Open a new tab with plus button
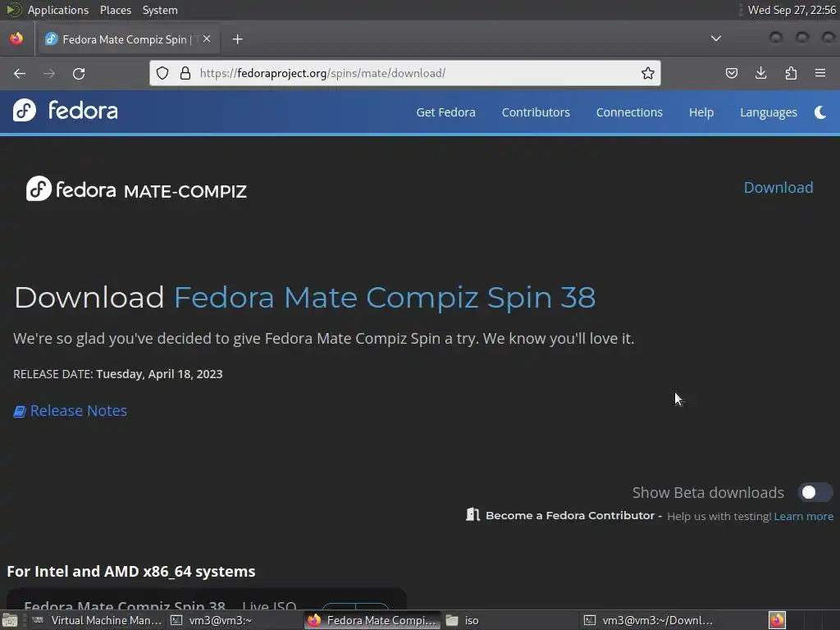 coord(237,39)
